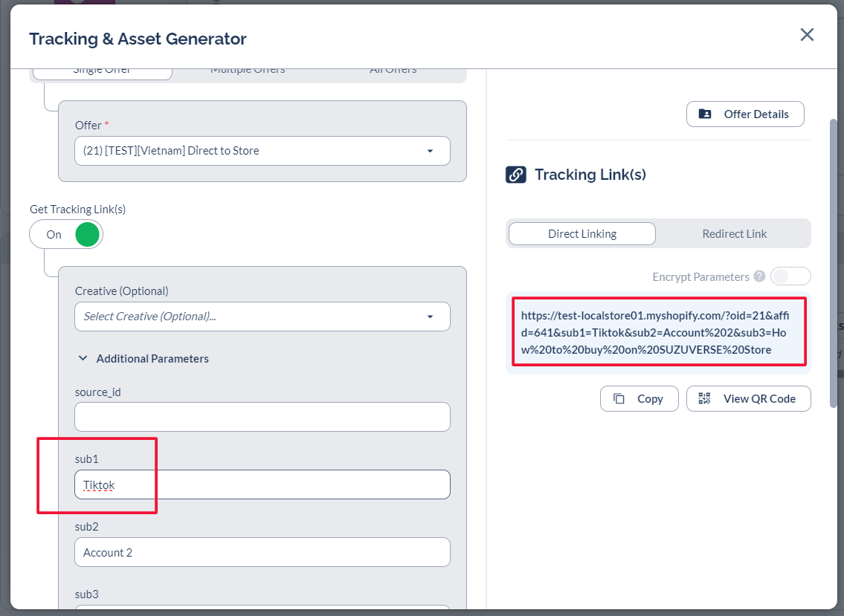Screen dimensions: 844x616
Task: Click the QR code icon
Action: coord(704,399)
